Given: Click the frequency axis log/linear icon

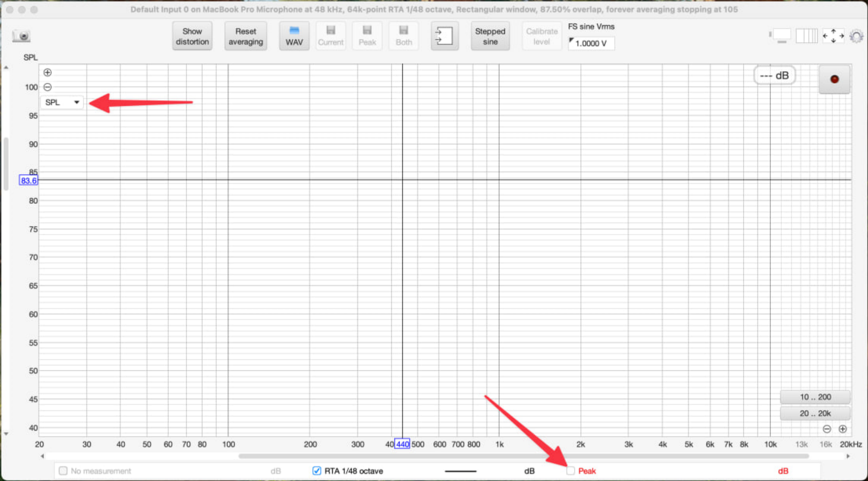Looking at the screenshot, I should coord(806,36).
